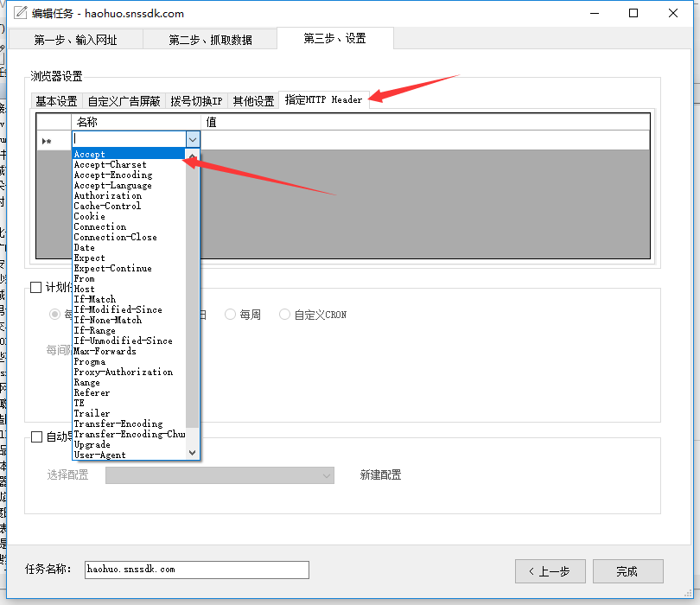Click the 上一步 button
Image resolution: width=700 pixels, height=605 pixels.
click(550, 571)
